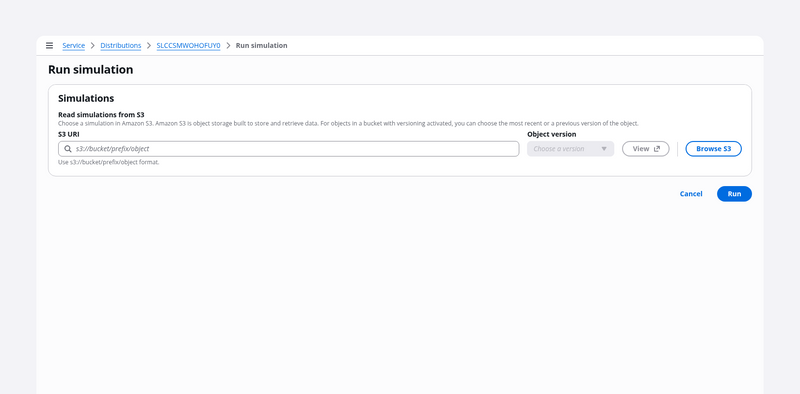Image resolution: width=800 pixels, height=394 pixels.
Task: Click the 'Object version' label
Action: [x=552, y=134]
